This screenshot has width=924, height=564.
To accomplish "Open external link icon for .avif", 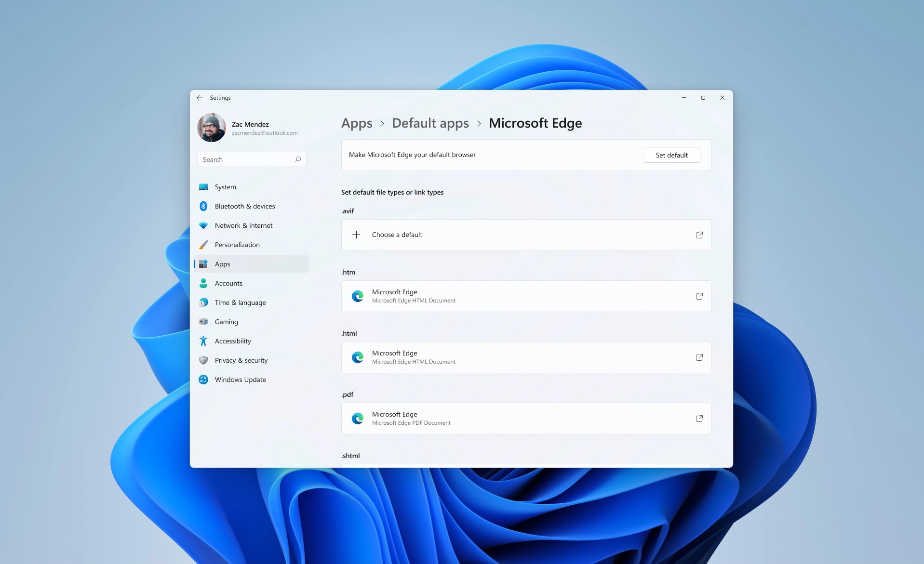I will [699, 235].
